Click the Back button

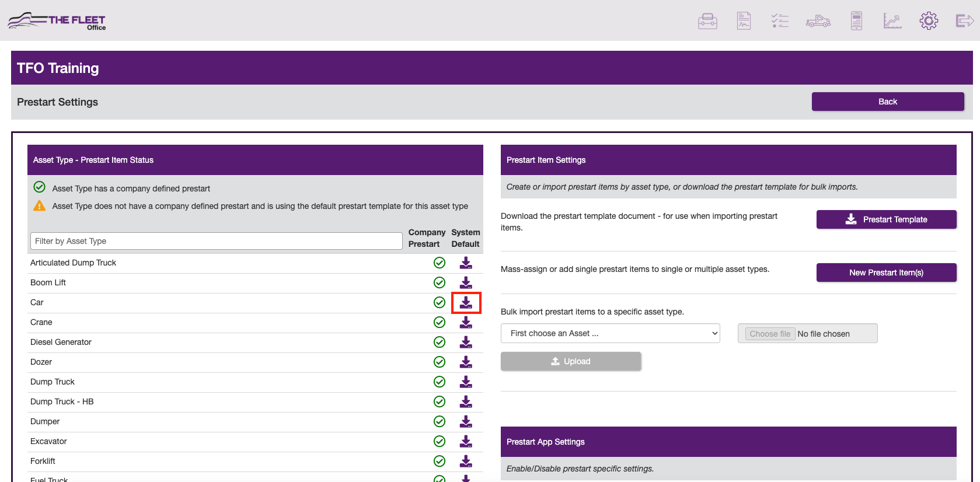888,102
